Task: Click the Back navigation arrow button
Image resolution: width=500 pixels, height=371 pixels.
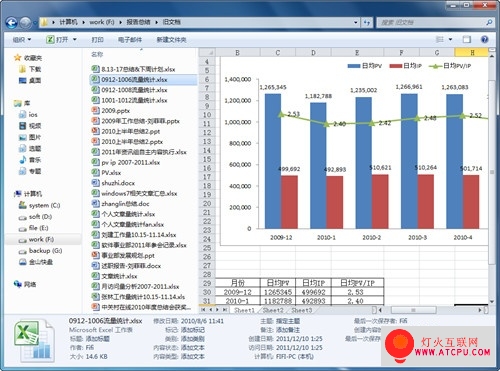Action: tap(11, 23)
